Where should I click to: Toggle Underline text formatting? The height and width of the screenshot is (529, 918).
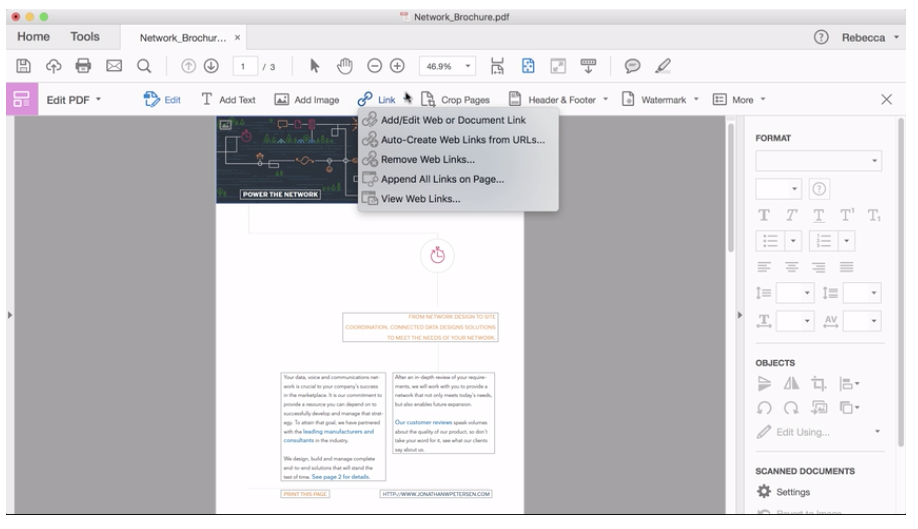(x=820, y=216)
